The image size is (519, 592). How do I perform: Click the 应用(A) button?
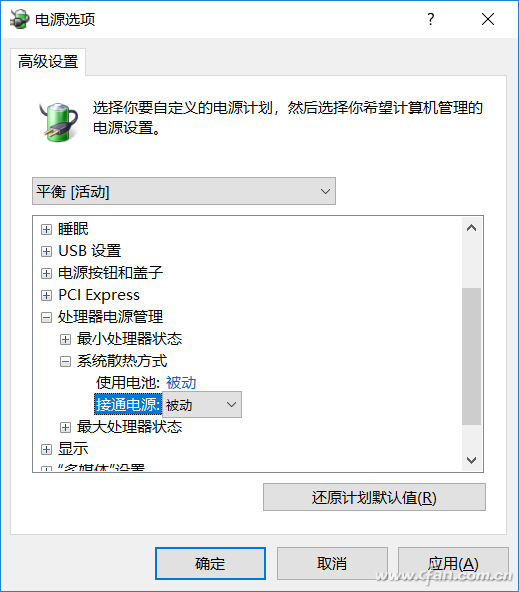point(453,563)
